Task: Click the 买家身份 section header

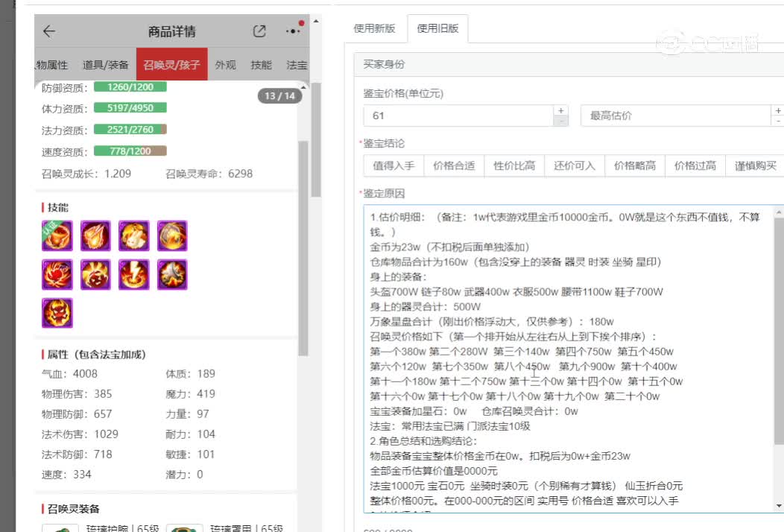Action: [569, 65]
